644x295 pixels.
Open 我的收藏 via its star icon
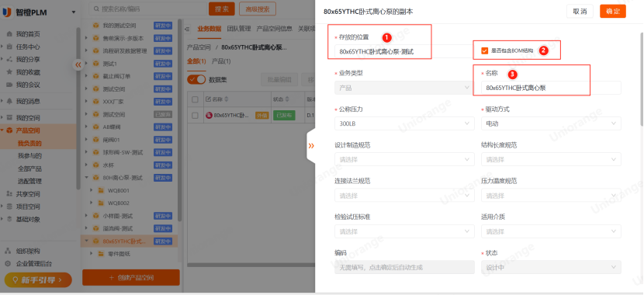point(9,72)
